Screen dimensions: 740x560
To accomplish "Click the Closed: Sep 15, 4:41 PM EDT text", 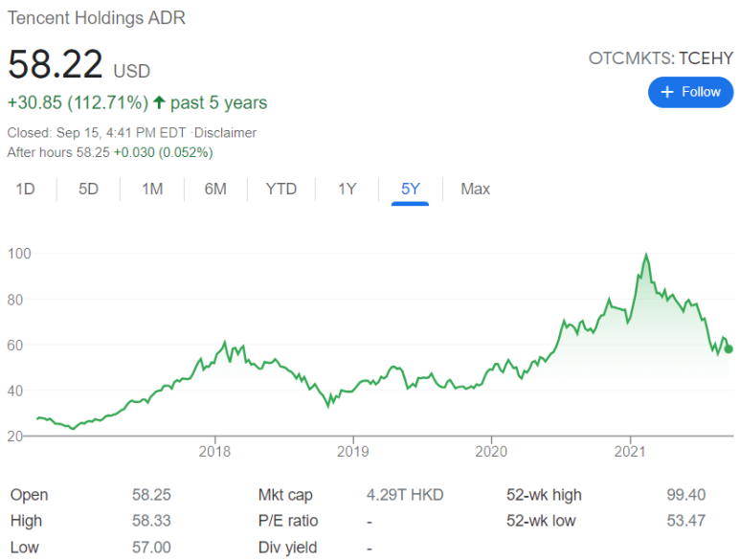I will (97, 133).
